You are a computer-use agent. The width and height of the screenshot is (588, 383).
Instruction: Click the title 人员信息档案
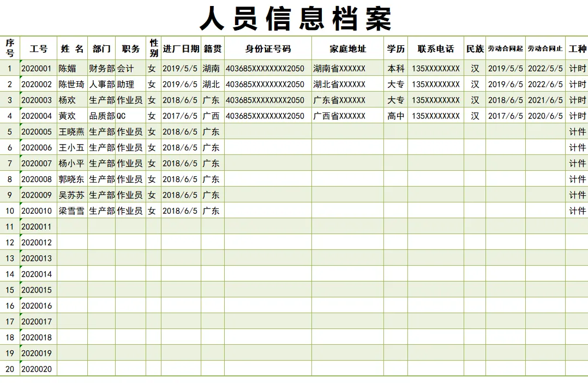point(296,19)
